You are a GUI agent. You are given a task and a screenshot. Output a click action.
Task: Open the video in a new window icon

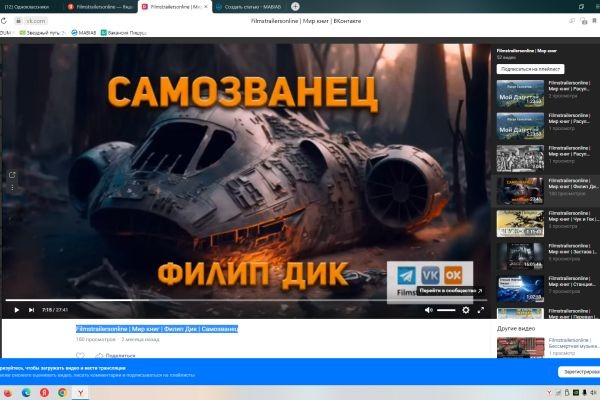tap(12, 175)
